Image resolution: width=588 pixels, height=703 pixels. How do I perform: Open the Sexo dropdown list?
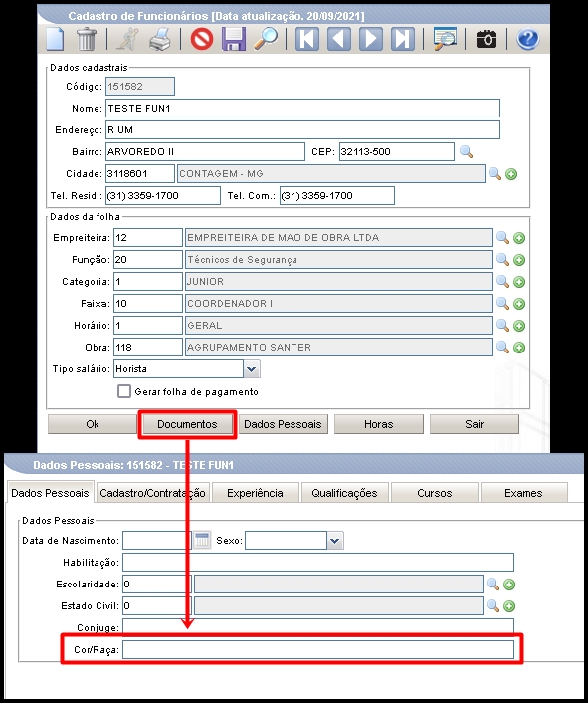point(335,541)
